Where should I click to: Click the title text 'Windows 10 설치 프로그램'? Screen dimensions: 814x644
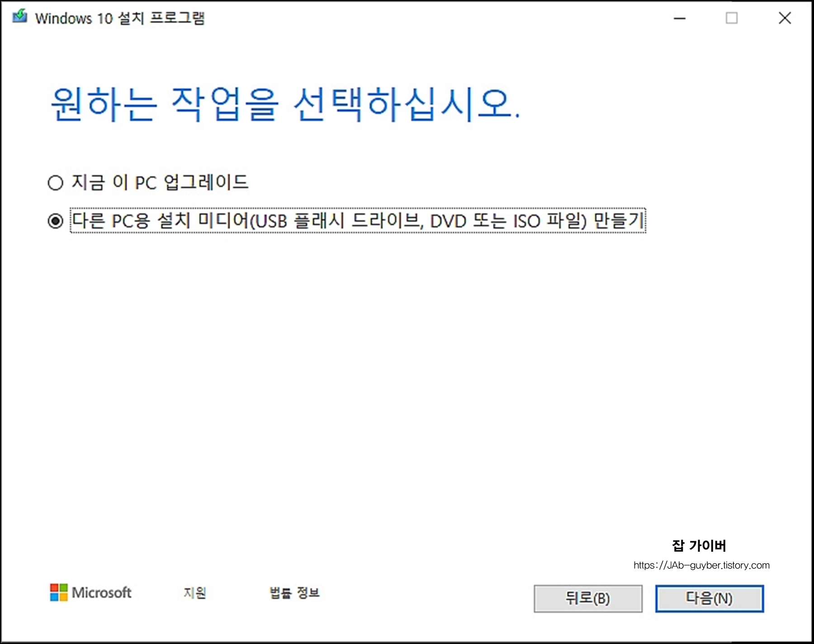(120, 18)
